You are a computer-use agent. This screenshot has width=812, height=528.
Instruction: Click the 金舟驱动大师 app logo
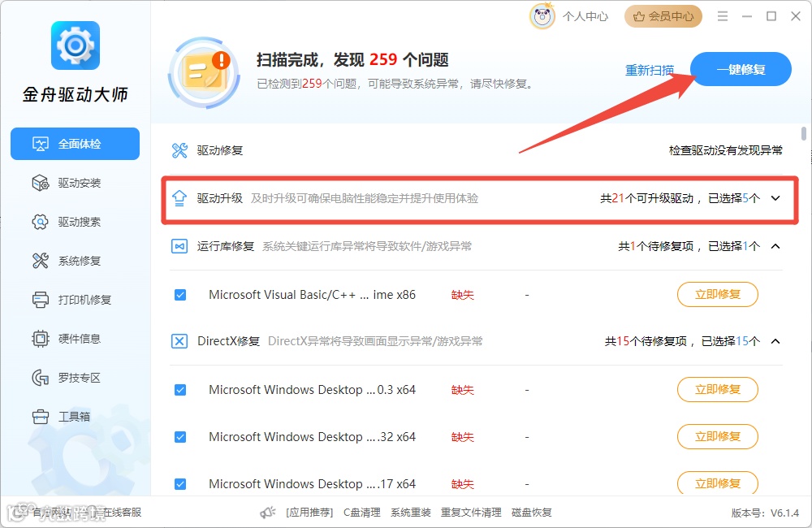[x=75, y=45]
